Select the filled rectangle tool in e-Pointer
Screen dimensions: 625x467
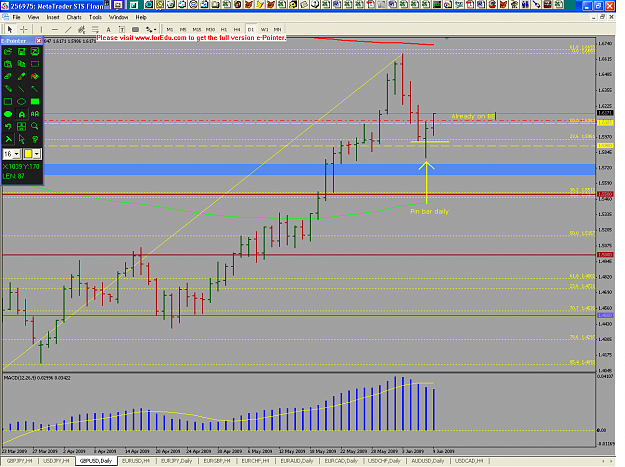tap(35, 102)
